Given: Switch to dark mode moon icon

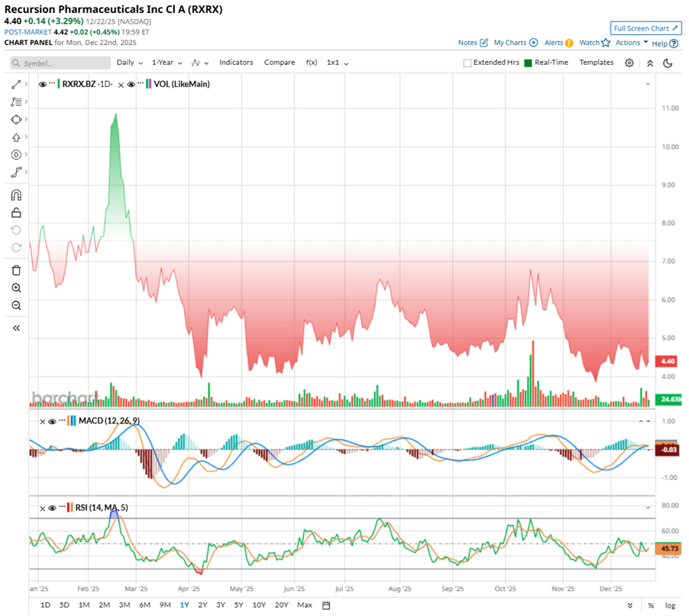Looking at the screenshot, I should click(x=668, y=63).
